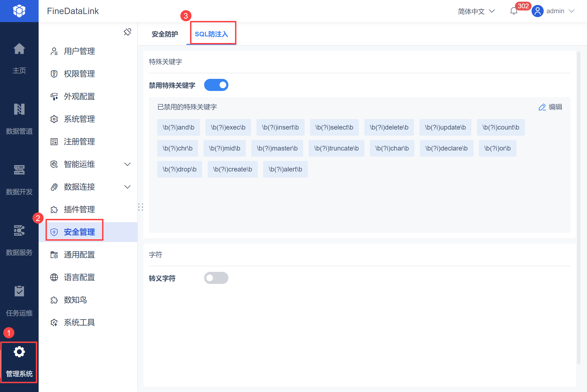The height and width of the screenshot is (392, 587).
Task: Click the pin icon in sidebar
Action: click(x=127, y=32)
